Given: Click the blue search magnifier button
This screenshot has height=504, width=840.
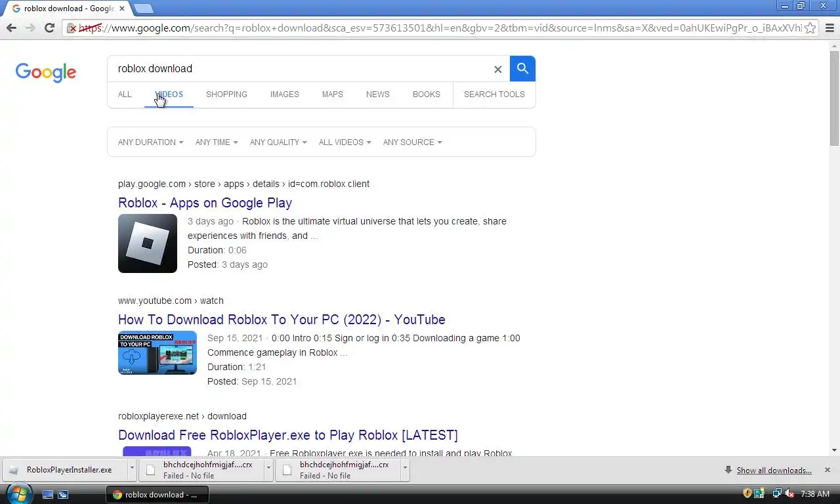Looking at the screenshot, I should pyautogui.click(x=522, y=68).
